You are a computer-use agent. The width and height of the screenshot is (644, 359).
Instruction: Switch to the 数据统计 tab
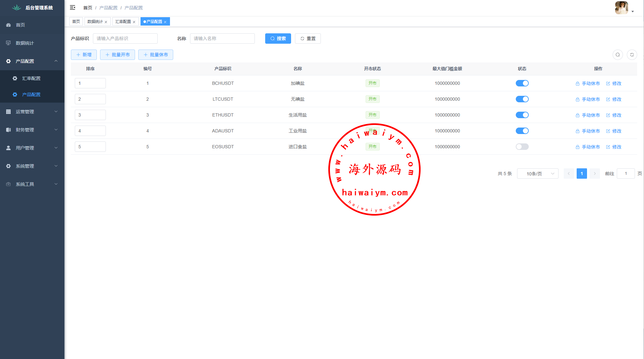pos(95,22)
